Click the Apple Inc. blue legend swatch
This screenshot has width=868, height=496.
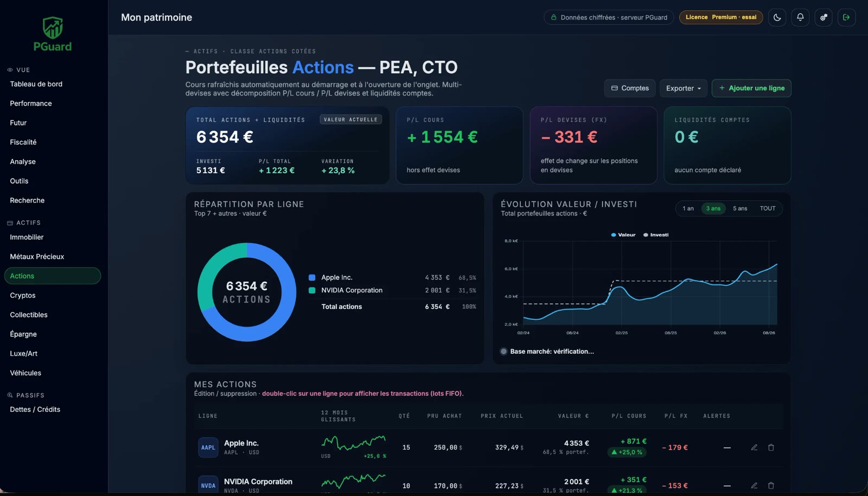click(x=312, y=277)
